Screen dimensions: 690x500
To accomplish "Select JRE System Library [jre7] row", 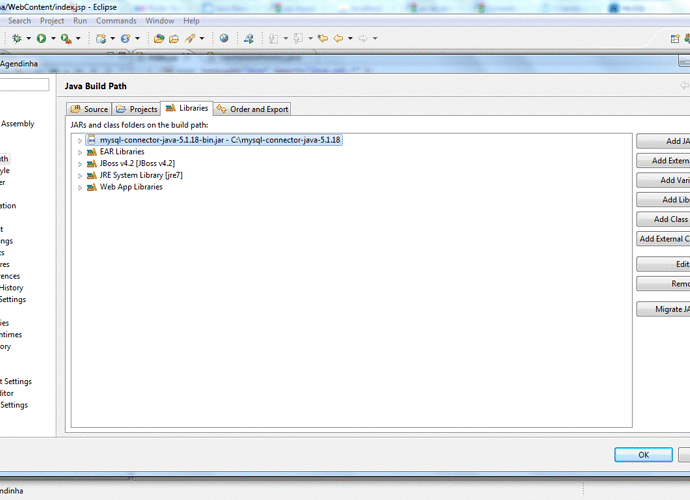I will pyautogui.click(x=135, y=175).
